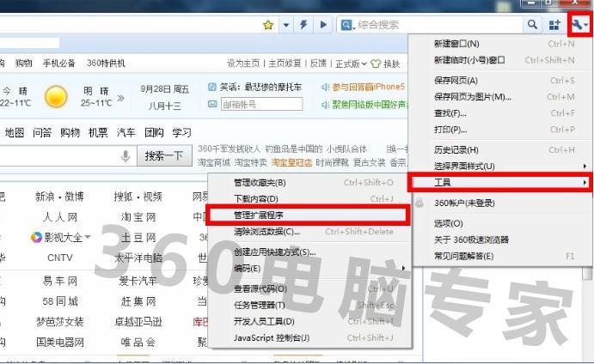Open the 新浪 · 微博 site link
This screenshot has width=594, height=364.
tap(59, 197)
